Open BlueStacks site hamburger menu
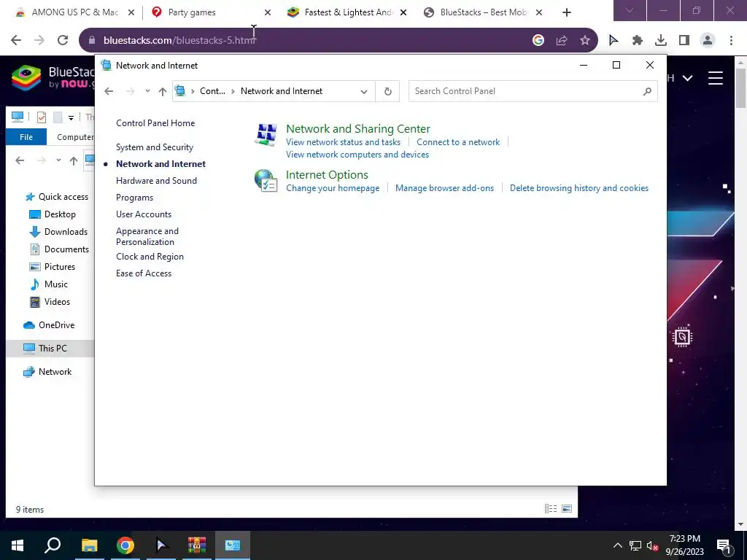747x560 pixels. pyautogui.click(x=716, y=78)
